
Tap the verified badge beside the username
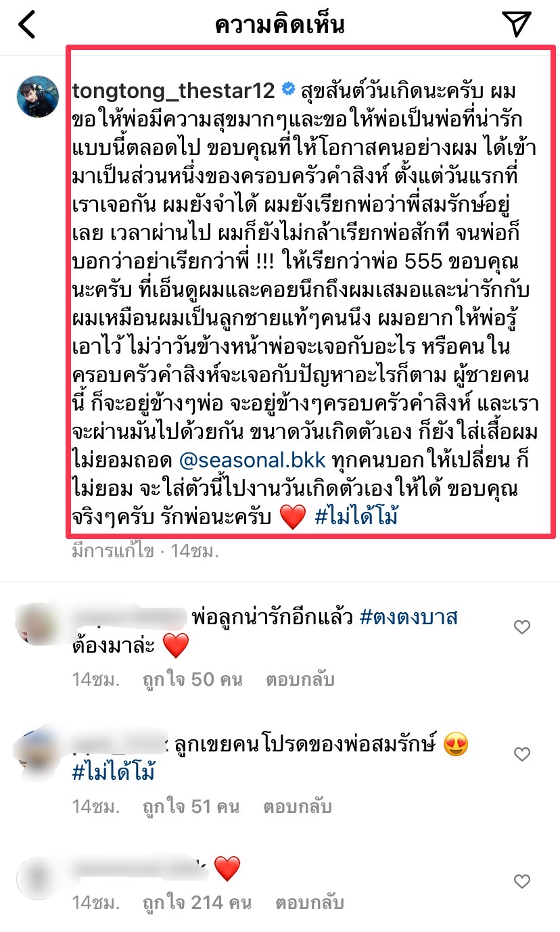(x=287, y=89)
